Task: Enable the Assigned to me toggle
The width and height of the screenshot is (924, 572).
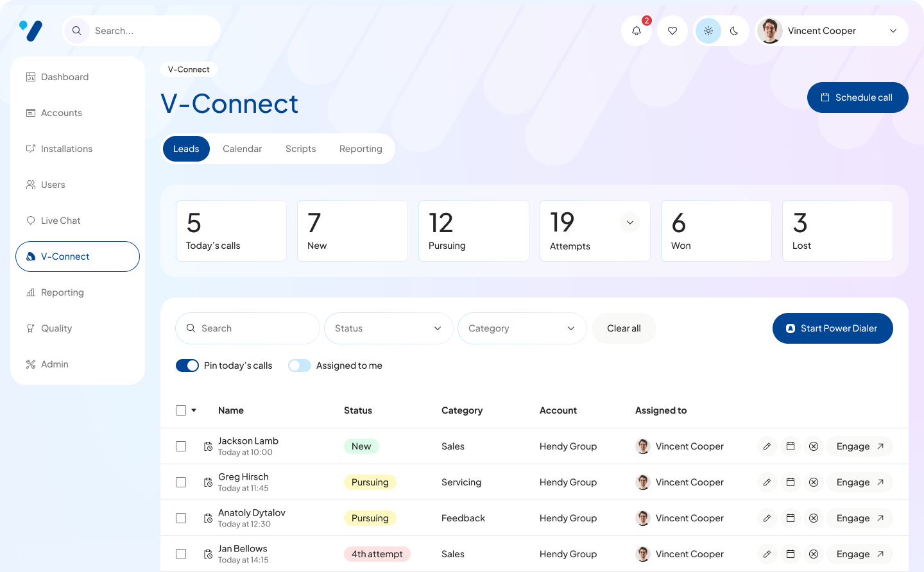Action: (x=299, y=365)
